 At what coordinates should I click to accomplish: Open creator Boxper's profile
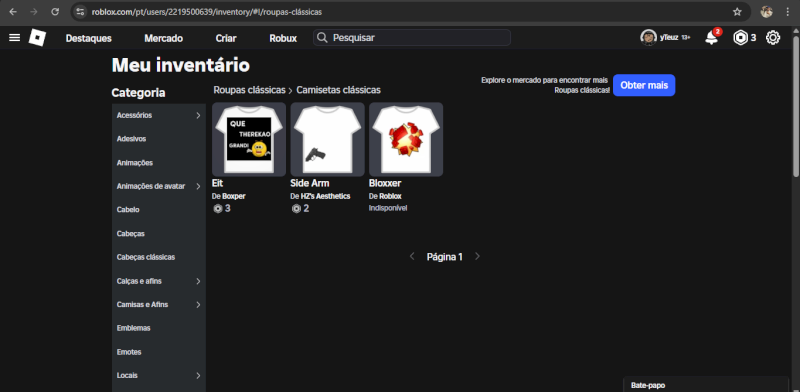234,196
